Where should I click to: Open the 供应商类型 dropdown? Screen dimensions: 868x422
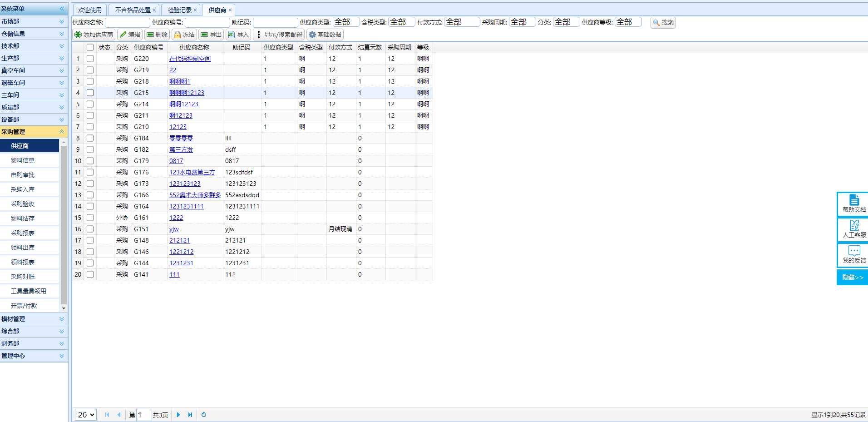[346, 22]
